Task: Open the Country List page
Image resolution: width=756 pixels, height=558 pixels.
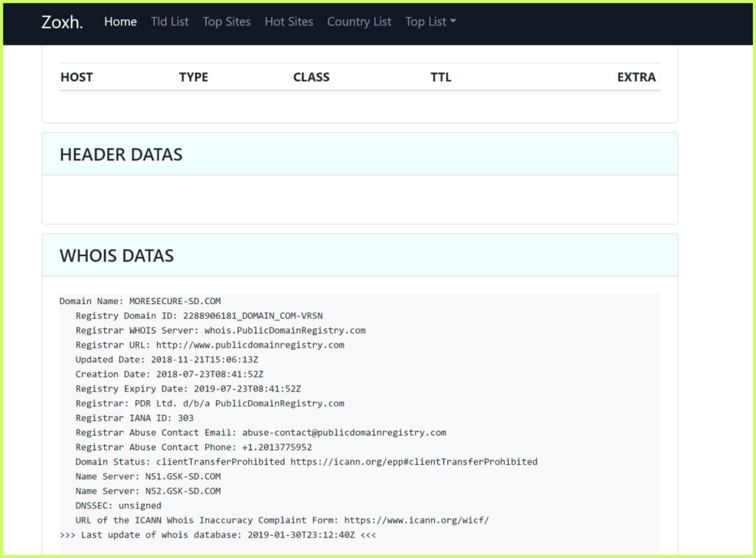Action: click(x=360, y=21)
